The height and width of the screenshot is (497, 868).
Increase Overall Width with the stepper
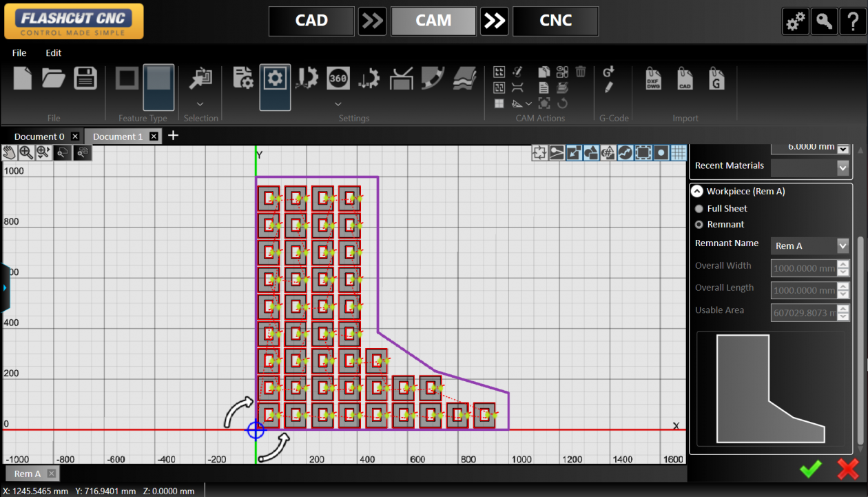(x=843, y=265)
